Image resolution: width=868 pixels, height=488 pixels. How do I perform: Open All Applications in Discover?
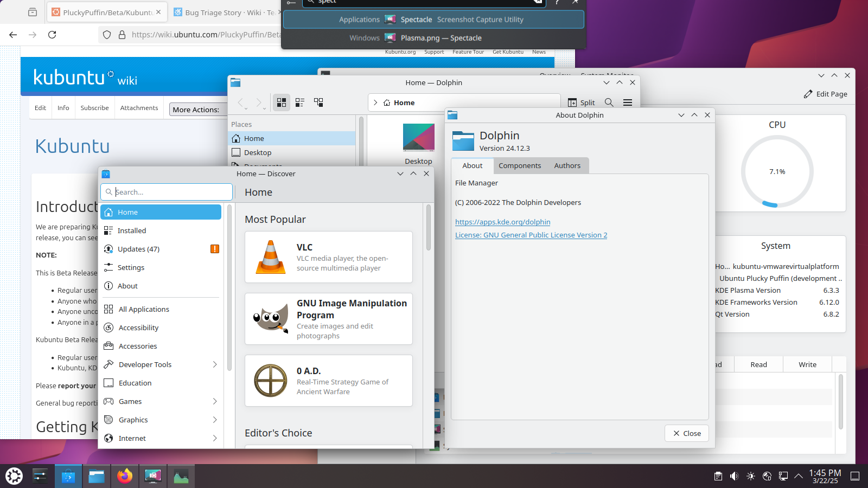tap(161, 309)
